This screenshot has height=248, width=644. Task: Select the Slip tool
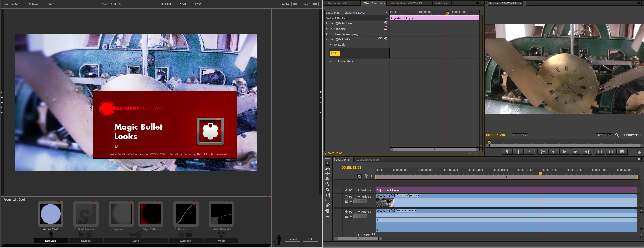[x=327, y=195]
